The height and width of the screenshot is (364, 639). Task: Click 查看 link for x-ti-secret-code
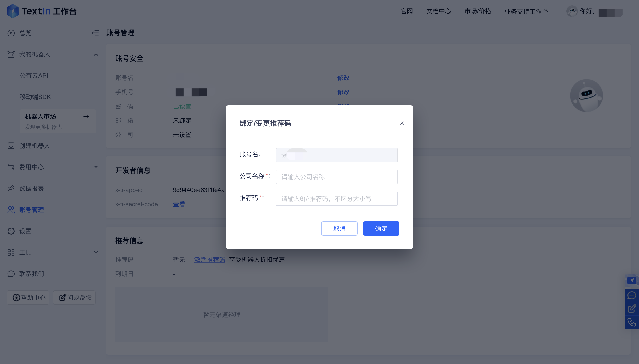179,204
